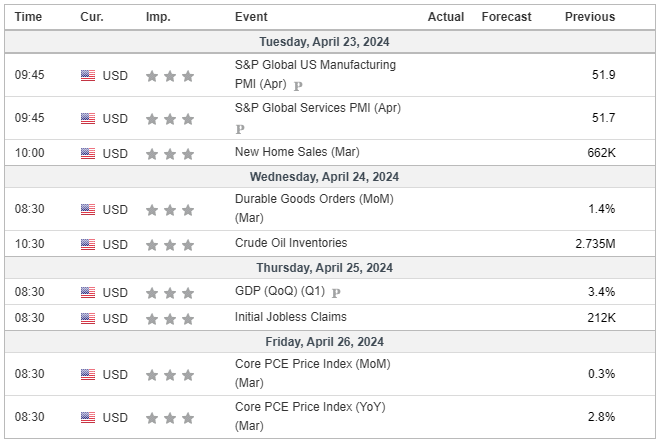The height and width of the screenshot is (442, 661).
Task: Click the importance stars for GDP (QoQ)
Action: 170,293
